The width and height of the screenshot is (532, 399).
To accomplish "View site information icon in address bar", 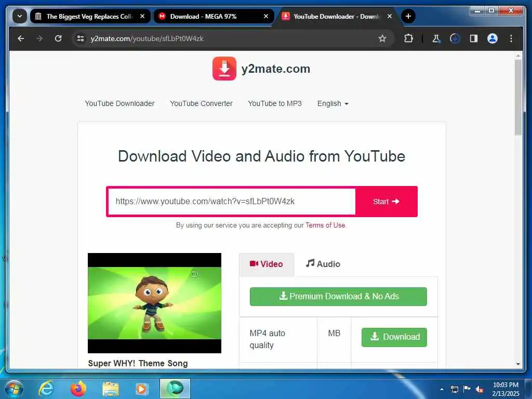I will (x=81, y=38).
